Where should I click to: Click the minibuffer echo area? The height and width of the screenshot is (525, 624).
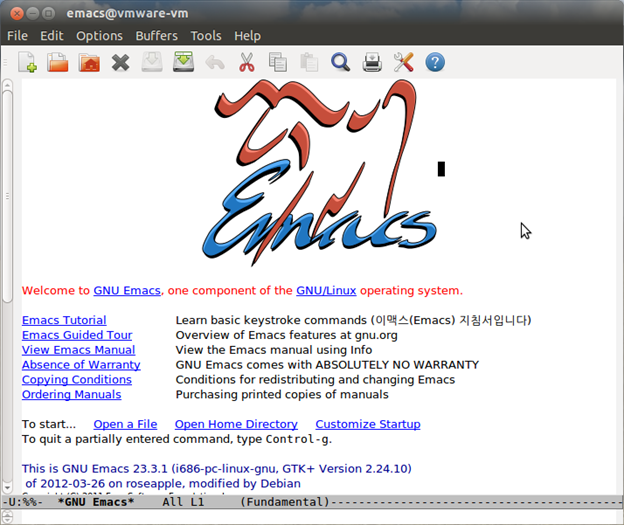pos(318,517)
